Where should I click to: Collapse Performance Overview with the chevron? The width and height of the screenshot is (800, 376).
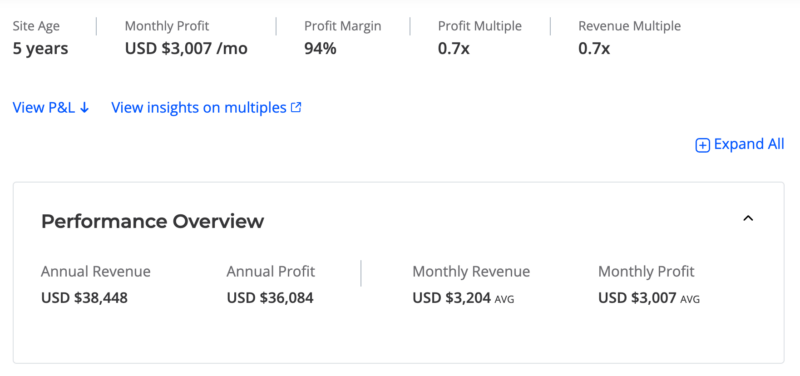[x=748, y=218]
